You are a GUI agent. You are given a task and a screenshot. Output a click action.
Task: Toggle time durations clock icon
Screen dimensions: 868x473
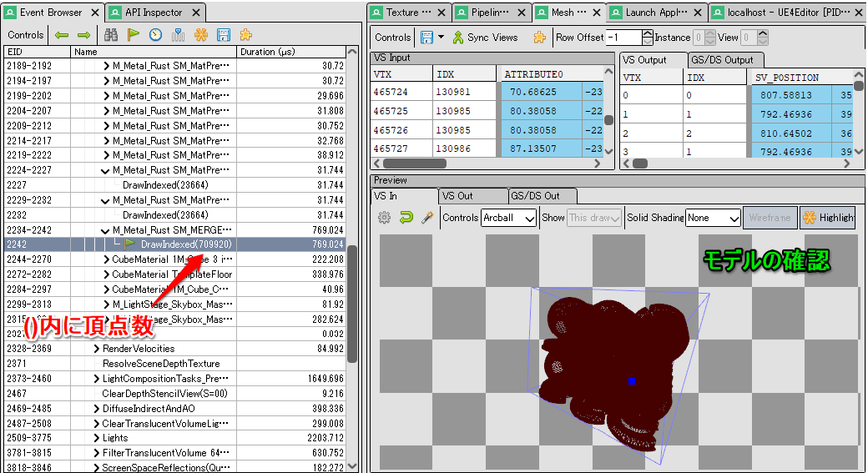pos(155,35)
